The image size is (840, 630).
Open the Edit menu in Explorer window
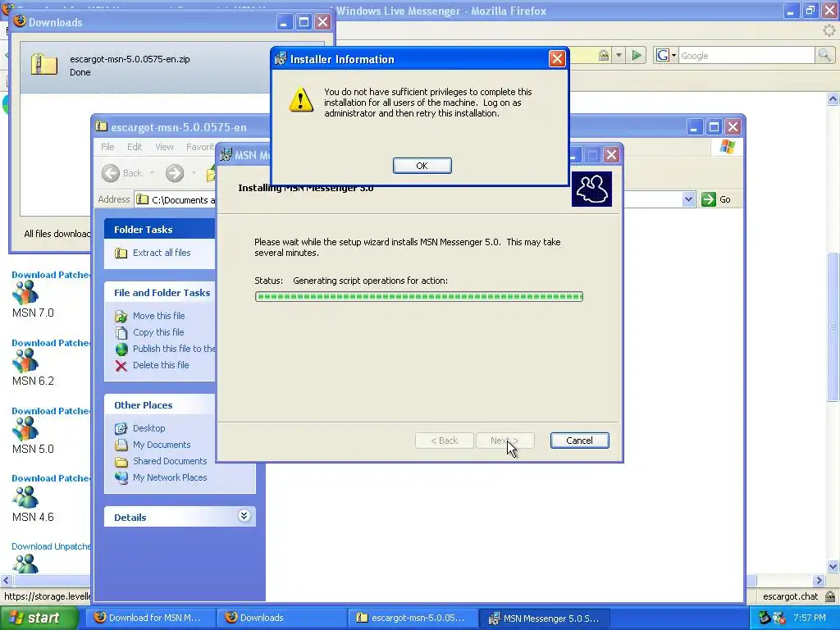pyautogui.click(x=135, y=147)
